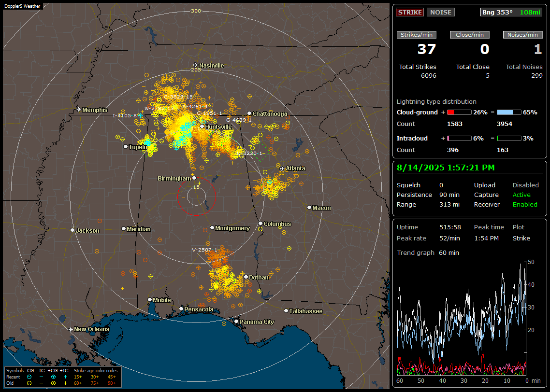This screenshot has width=550, height=392.
Task: Select the Dothan city dot marker
Action: click(246, 277)
